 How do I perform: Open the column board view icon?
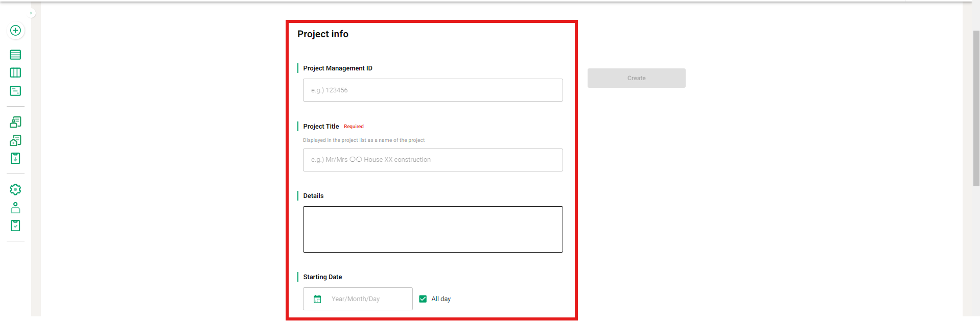[15, 72]
